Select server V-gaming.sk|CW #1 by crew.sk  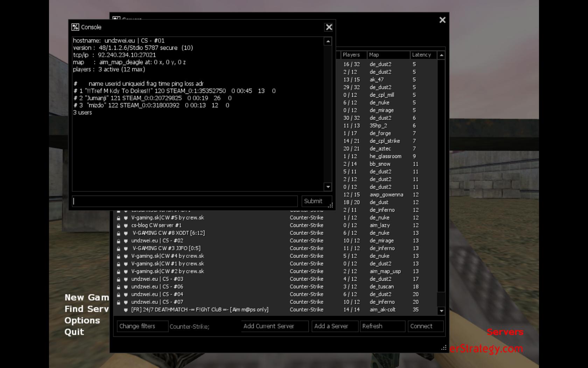pyautogui.click(x=276, y=264)
